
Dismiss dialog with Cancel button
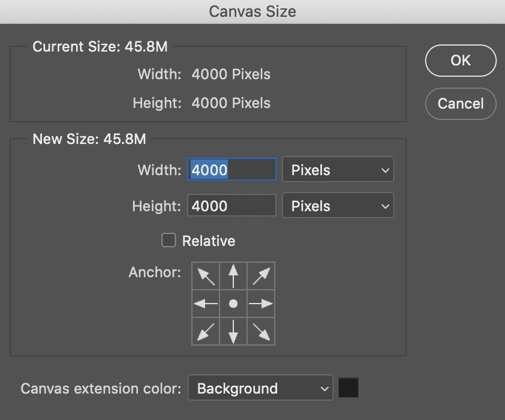[x=461, y=104]
